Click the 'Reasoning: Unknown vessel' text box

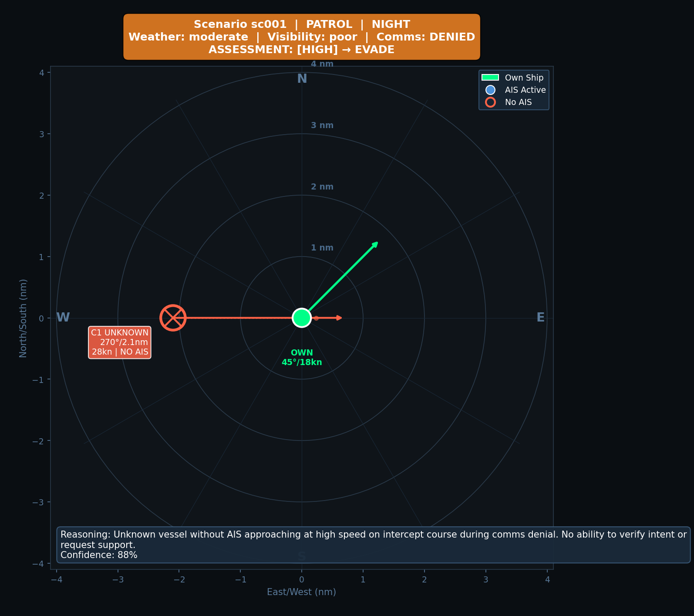374,545
